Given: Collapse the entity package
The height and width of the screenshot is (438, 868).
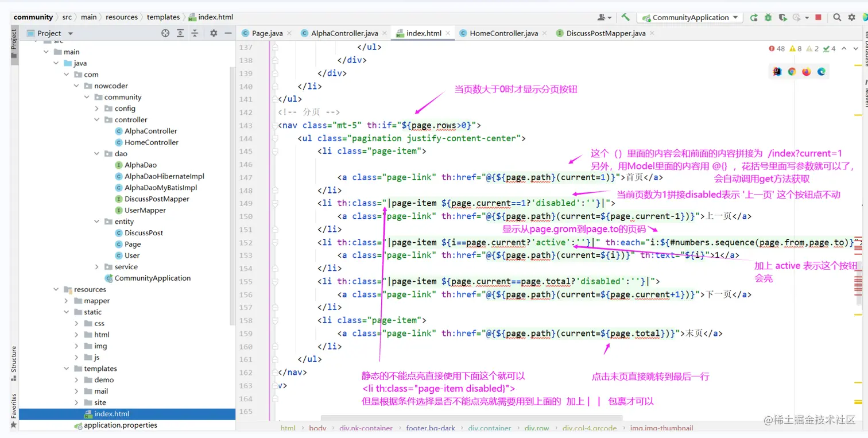Looking at the screenshot, I should click(x=97, y=222).
